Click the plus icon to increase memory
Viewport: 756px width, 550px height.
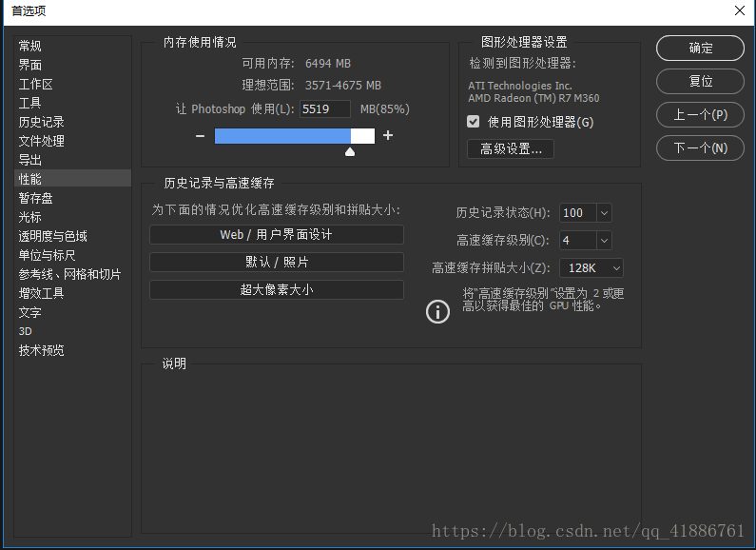click(388, 135)
